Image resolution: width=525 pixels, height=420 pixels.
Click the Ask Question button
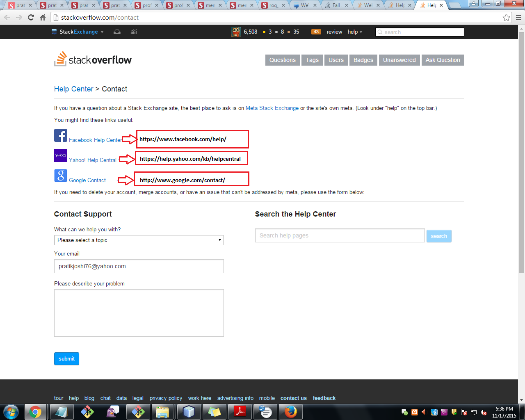coord(443,60)
